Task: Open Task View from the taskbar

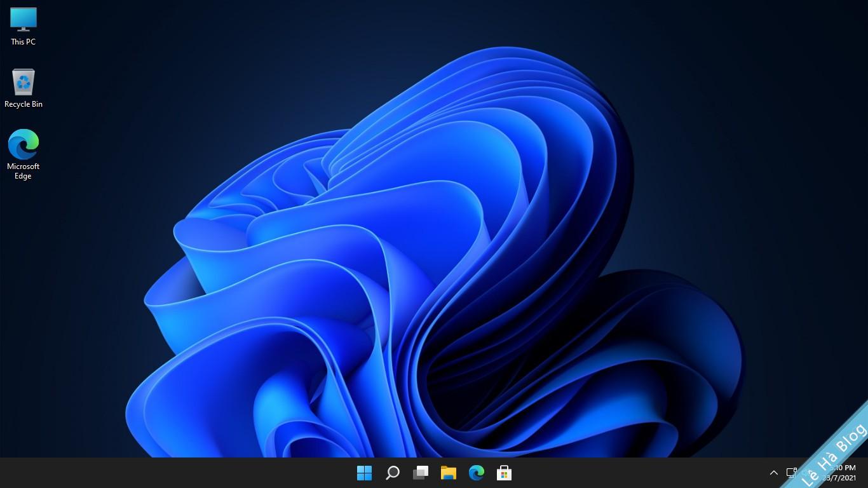Action: click(421, 473)
